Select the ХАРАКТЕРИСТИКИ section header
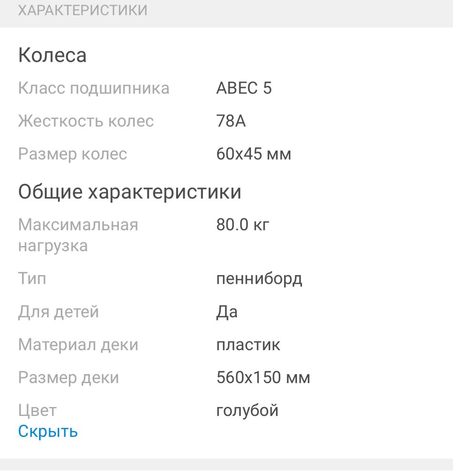 click(82, 10)
